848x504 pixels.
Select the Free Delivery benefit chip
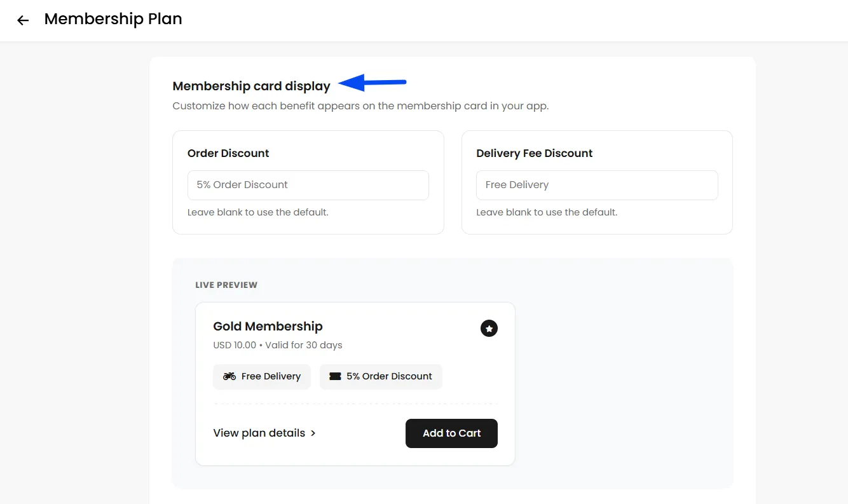tap(262, 376)
